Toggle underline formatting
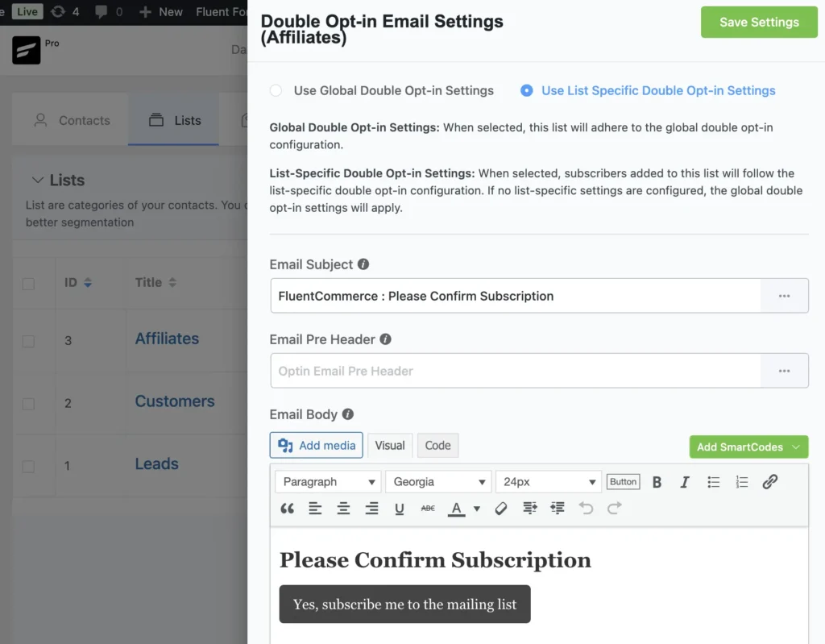Image resolution: width=825 pixels, height=644 pixels. 400,508
